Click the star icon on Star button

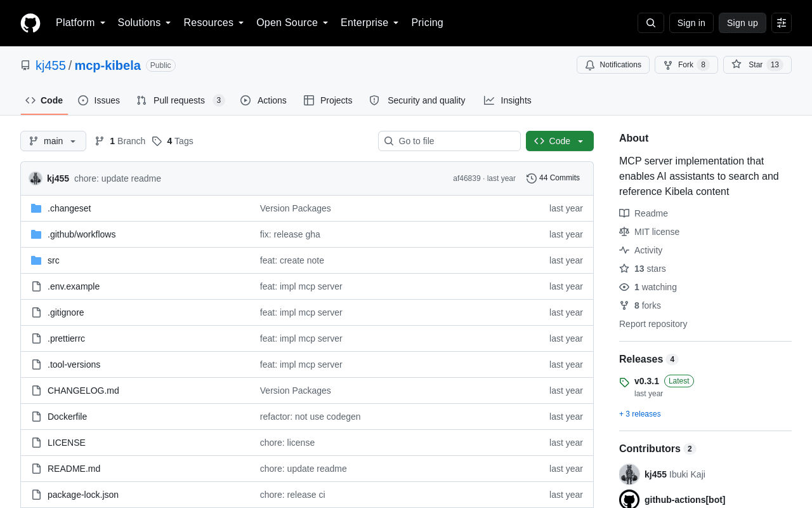click(737, 64)
